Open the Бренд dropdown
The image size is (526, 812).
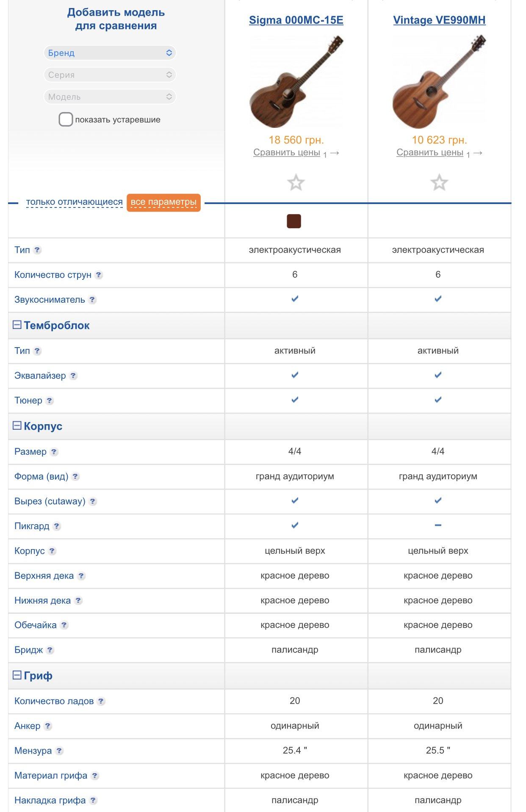[110, 53]
